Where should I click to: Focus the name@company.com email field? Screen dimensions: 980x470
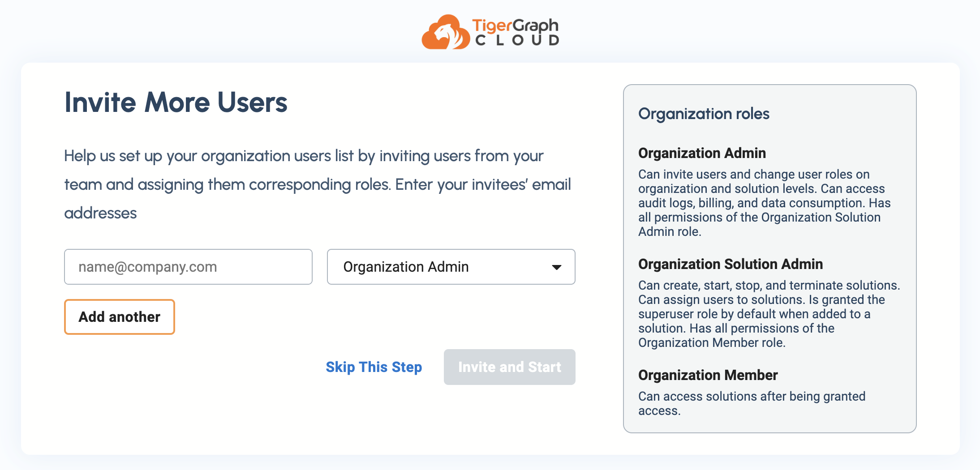click(188, 267)
